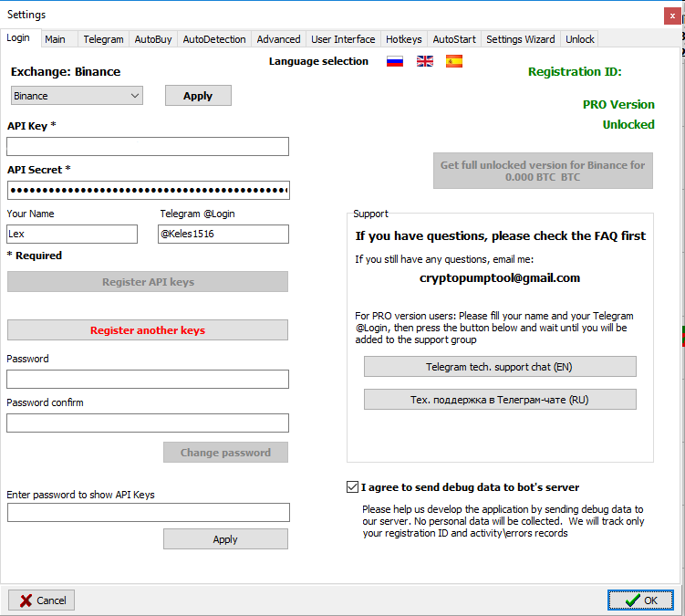Open the Hotkeys tab
The height and width of the screenshot is (616, 685).
point(404,39)
